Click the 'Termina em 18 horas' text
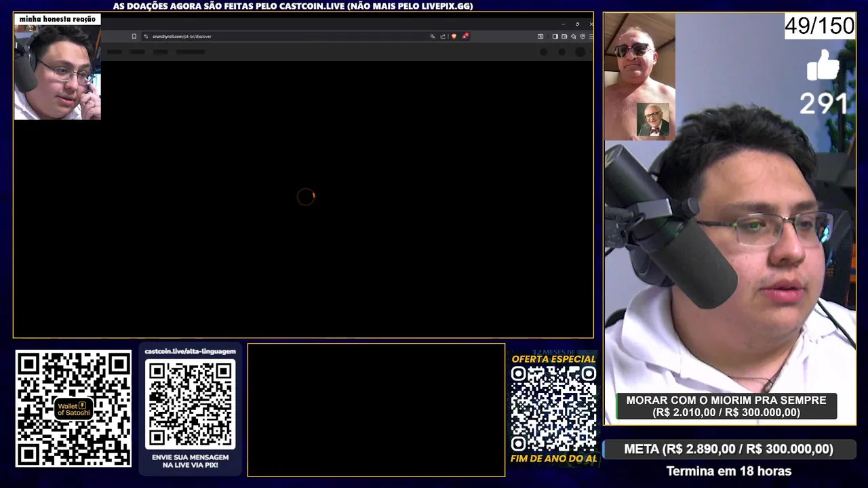The image size is (868, 488). (729, 471)
